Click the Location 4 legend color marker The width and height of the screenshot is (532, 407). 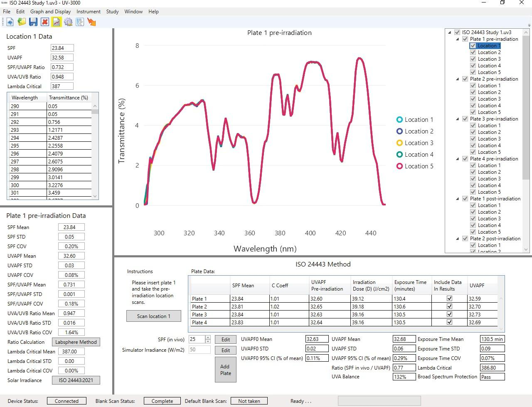pos(399,155)
